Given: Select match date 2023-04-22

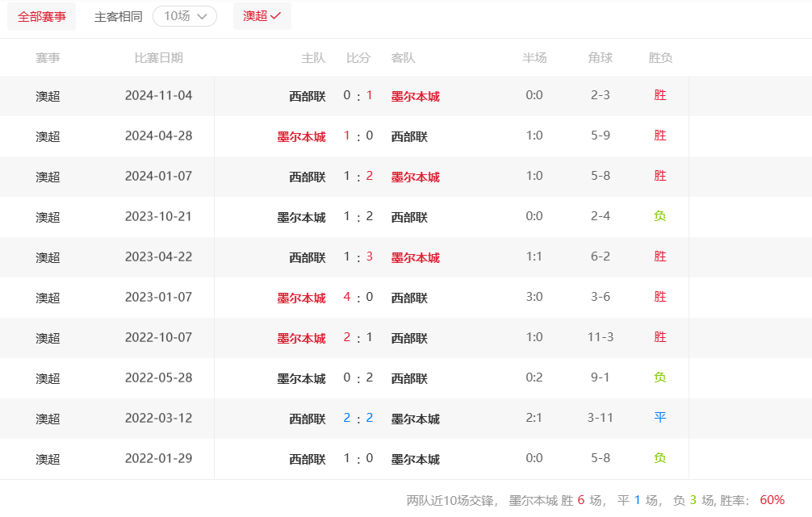Looking at the screenshot, I should [158, 257].
